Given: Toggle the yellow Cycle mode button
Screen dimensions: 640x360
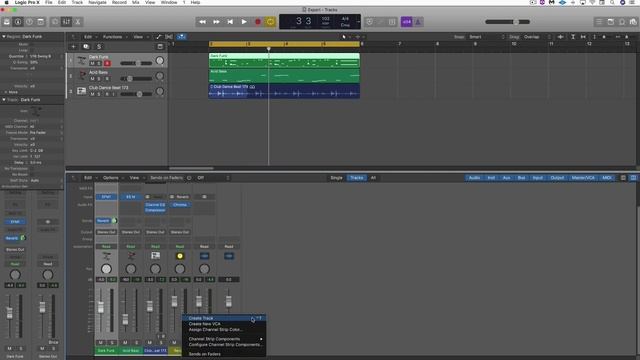Looking at the screenshot, I should 270,22.
